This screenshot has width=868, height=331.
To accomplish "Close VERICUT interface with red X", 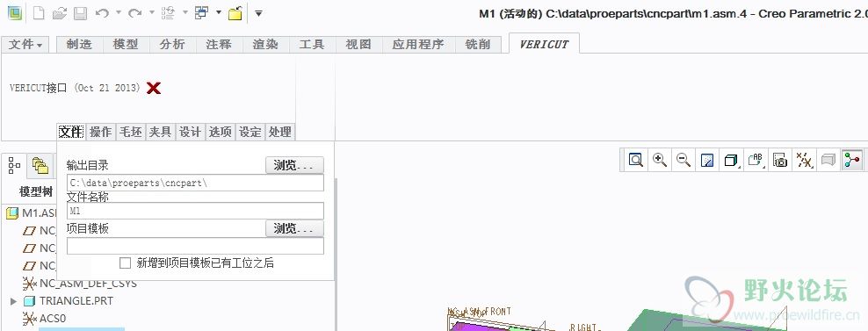I will tap(154, 88).
